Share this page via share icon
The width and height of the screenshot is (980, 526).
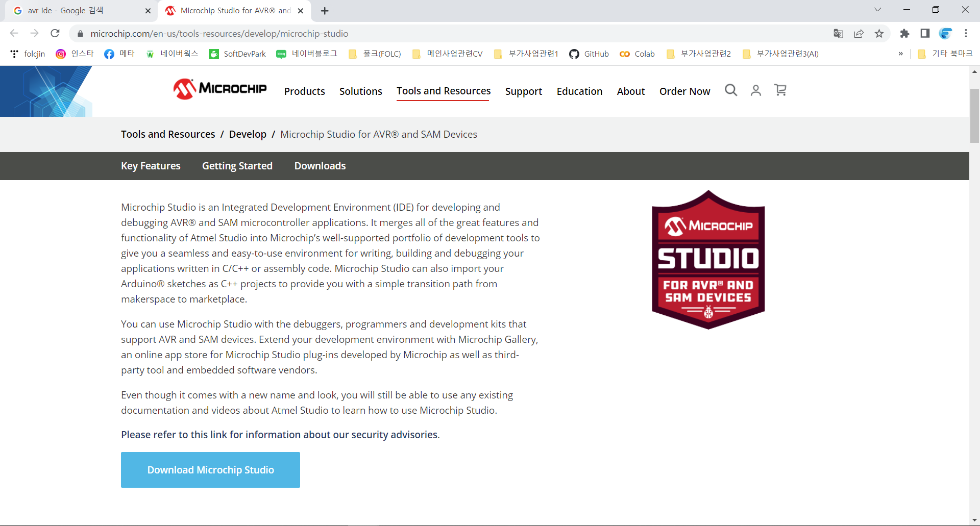(x=859, y=33)
